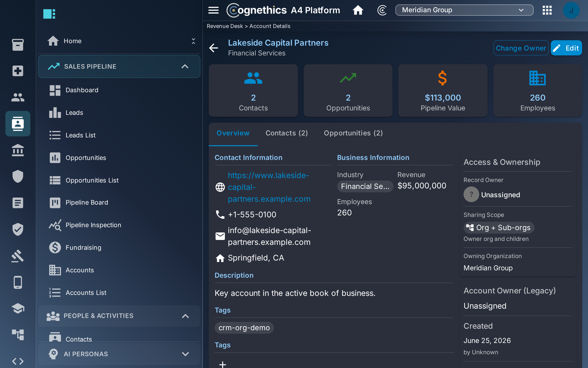Click the plain shield icon in left rail
Image resolution: width=588 pixels, height=368 pixels.
click(x=18, y=176)
